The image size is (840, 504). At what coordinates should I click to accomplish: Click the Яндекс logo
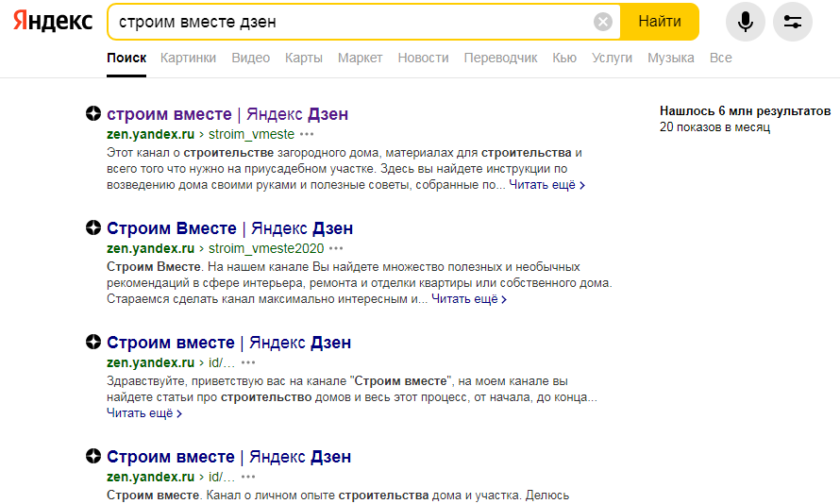point(53,22)
